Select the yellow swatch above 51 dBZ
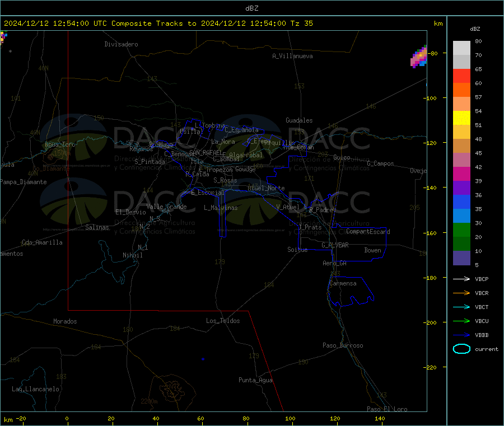This screenshot has height=426, width=504. (461, 118)
